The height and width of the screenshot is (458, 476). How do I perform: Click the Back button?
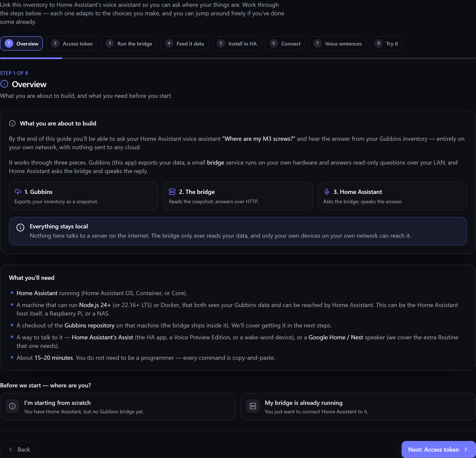coord(19,449)
